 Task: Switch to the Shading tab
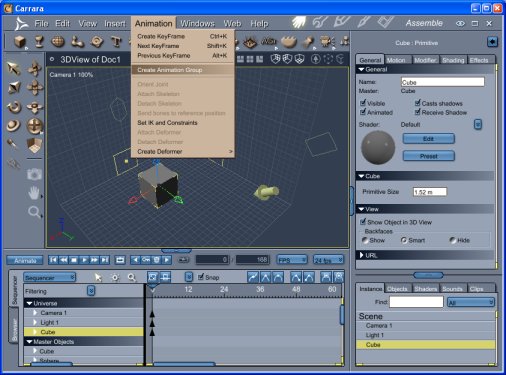[x=453, y=60]
